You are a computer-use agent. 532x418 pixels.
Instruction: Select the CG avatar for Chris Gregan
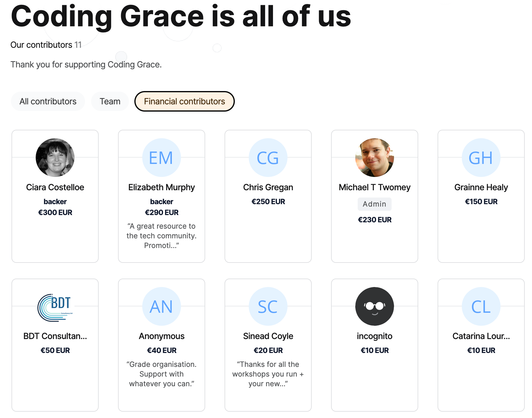tap(268, 158)
